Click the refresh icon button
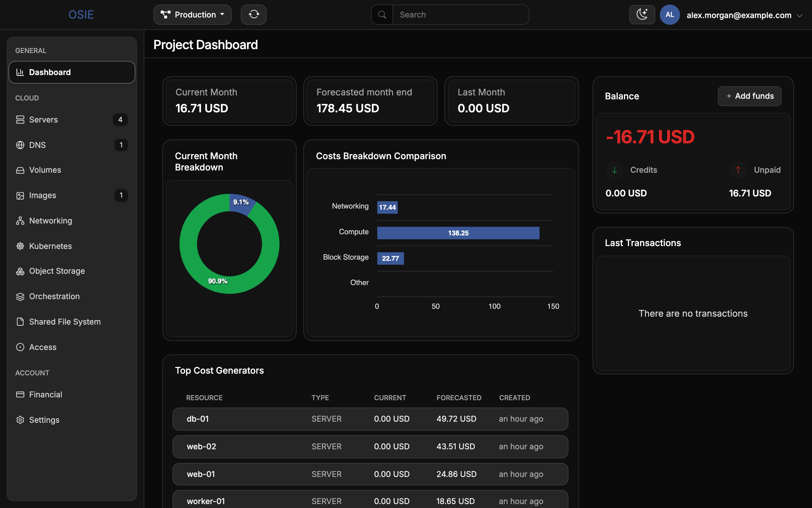Viewport: 812px width, 508px height. tap(254, 14)
